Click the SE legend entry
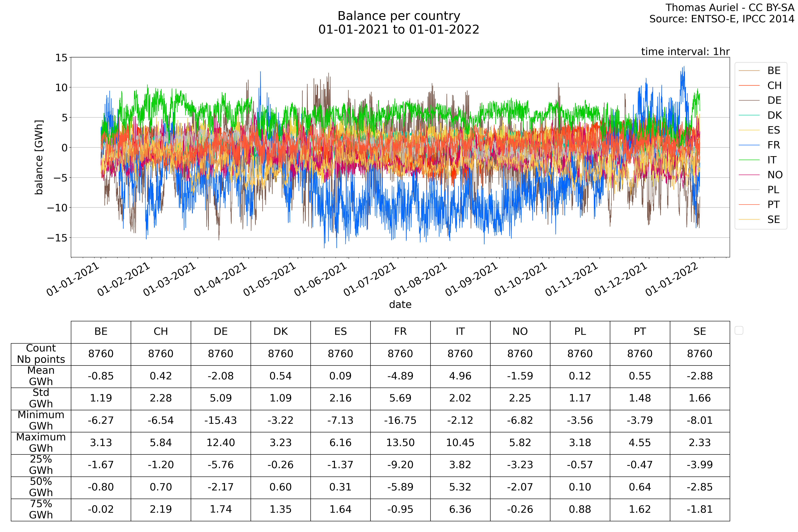 (x=774, y=219)
